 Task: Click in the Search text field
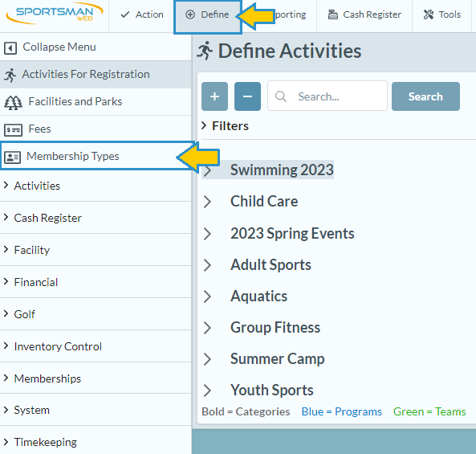tap(328, 96)
